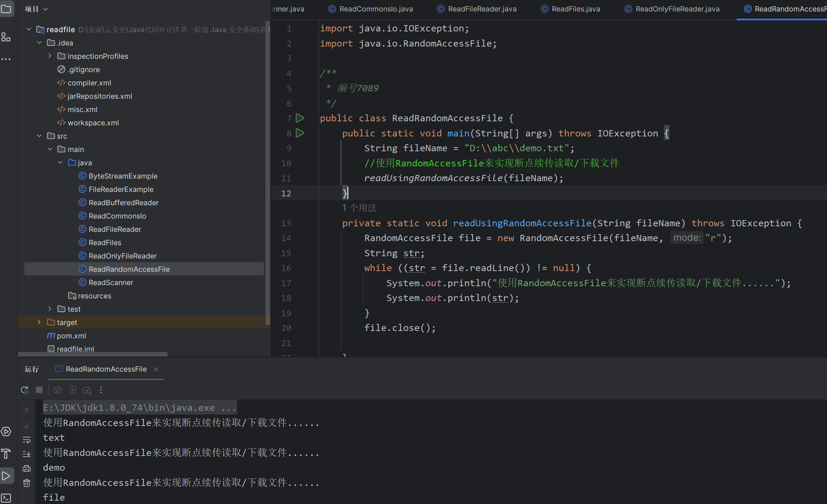Click the '1 个用法' usages hint link
The height and width of the screenshot is (504, 827).
(359, 208)
